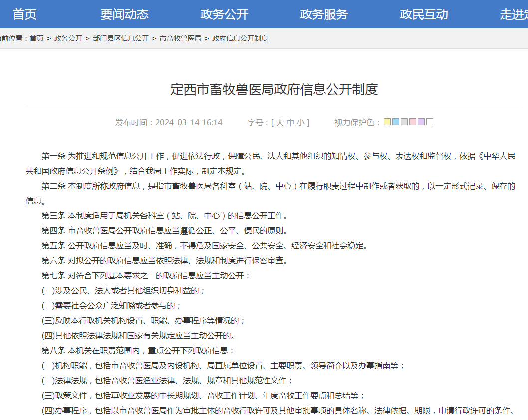Set font size to 中 (medium)
The width and height of the screenshot is (528, 420).
coord(290,122)
